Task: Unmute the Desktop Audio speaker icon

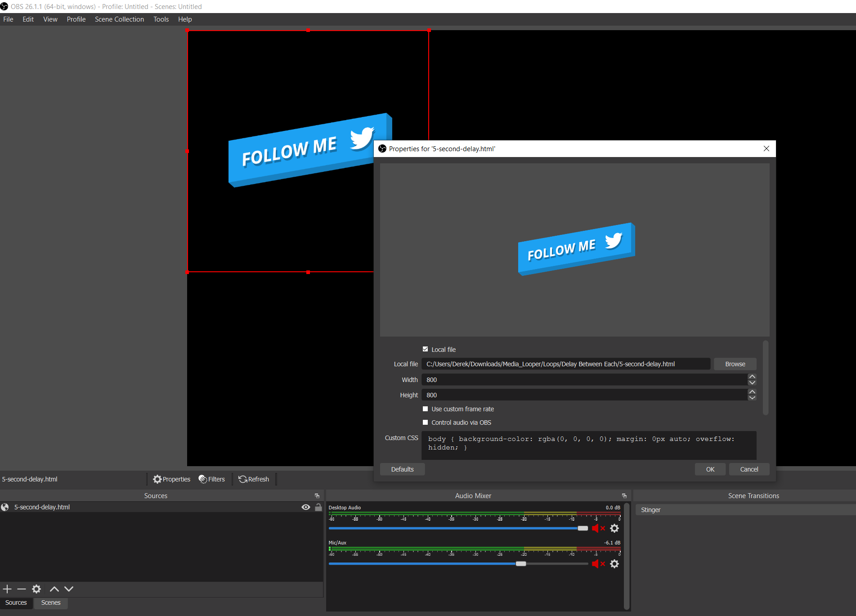Action: [x=596, y=528]
